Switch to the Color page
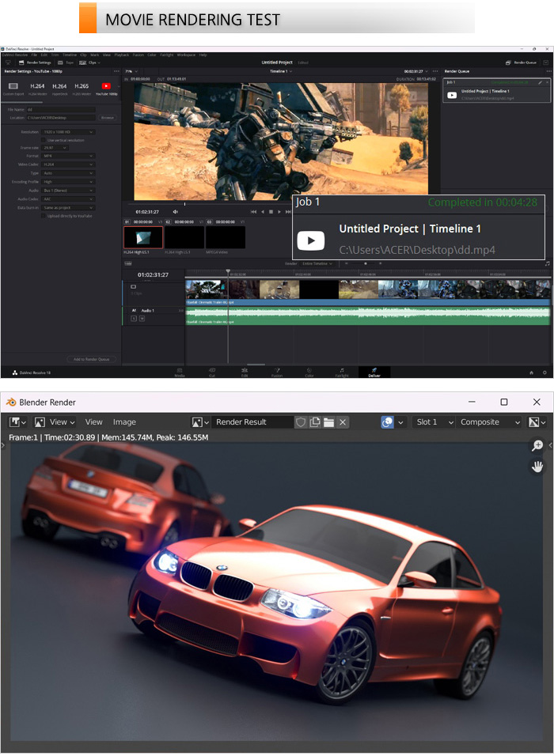554x756 pixels. [x=309, y=372]
